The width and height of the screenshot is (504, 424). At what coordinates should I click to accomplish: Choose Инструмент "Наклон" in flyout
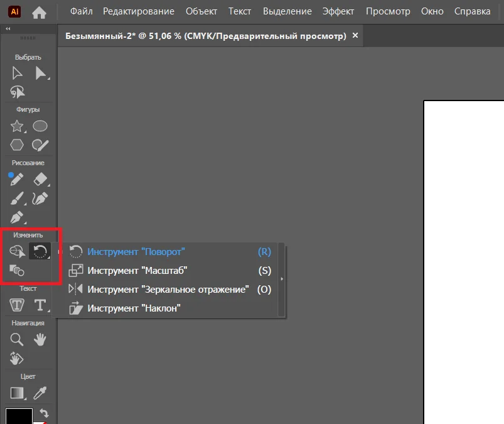point(170,308)
